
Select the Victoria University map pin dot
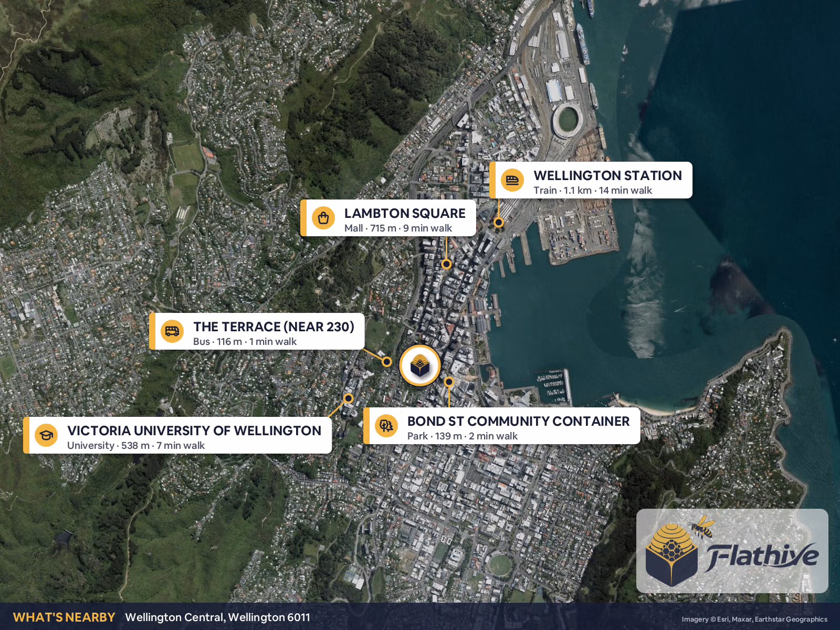click(348, 398)
